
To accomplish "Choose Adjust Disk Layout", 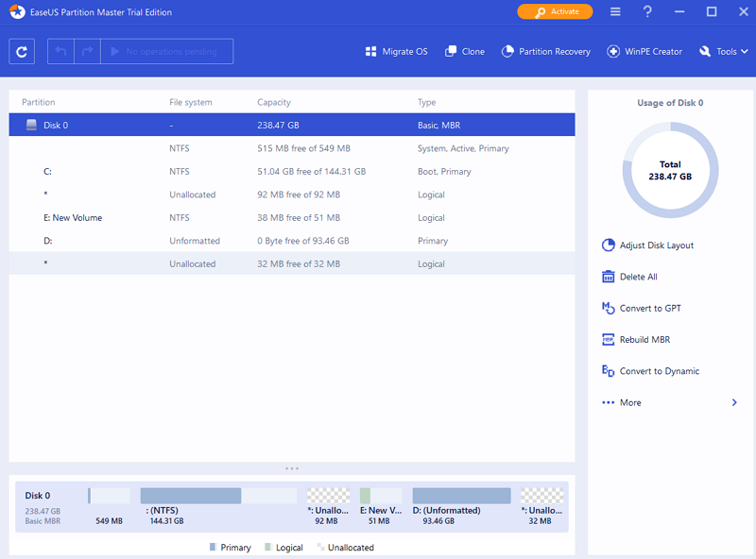I will (656, 246).
